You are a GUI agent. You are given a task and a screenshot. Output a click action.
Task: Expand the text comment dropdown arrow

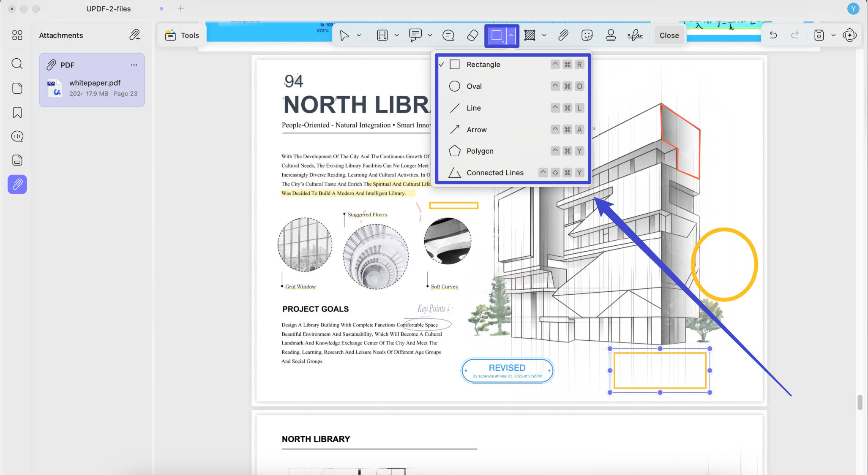coord(430,35)
